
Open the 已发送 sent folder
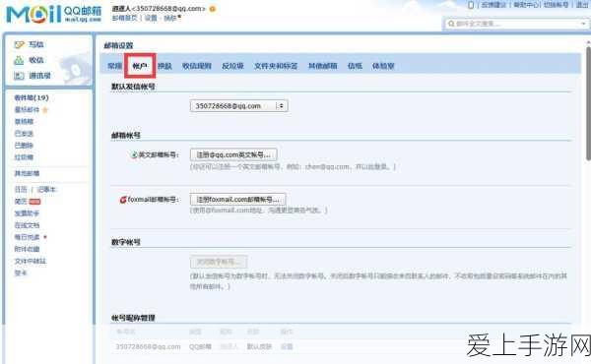coord(24,134)
